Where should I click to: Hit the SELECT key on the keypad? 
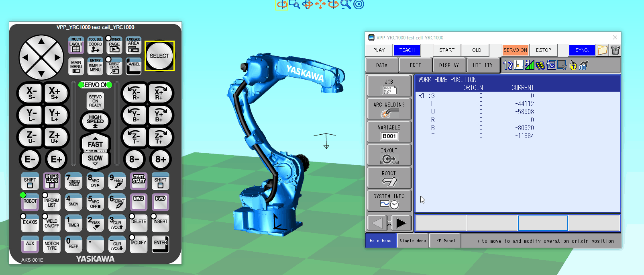click(x=159, y=56)
